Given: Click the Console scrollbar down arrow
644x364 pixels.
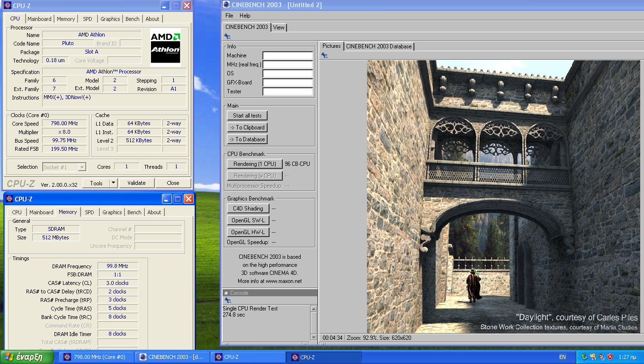Looking at the screenshot, I should [313, 337].
